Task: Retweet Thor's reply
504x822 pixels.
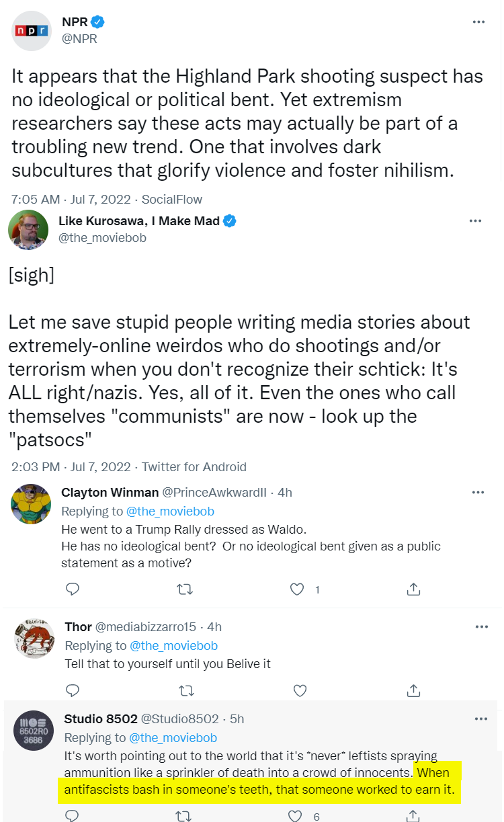Action: click(x=184, y=690)
